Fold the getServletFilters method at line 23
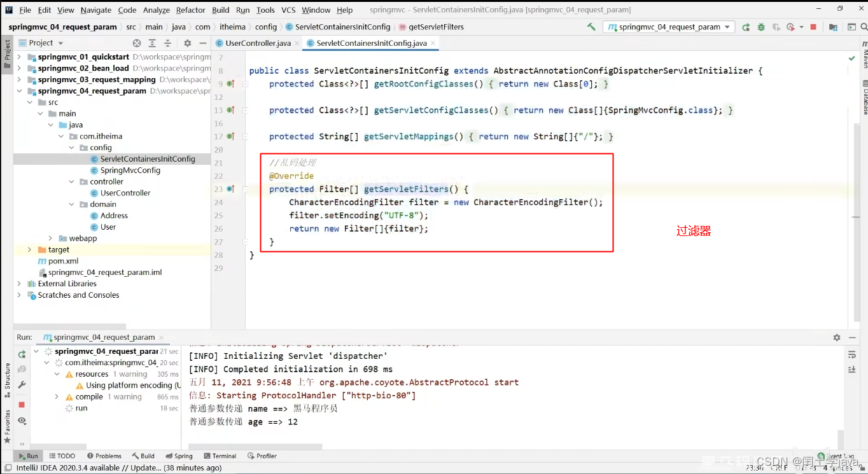Screen dimensions: 868x474 [245, 189]
